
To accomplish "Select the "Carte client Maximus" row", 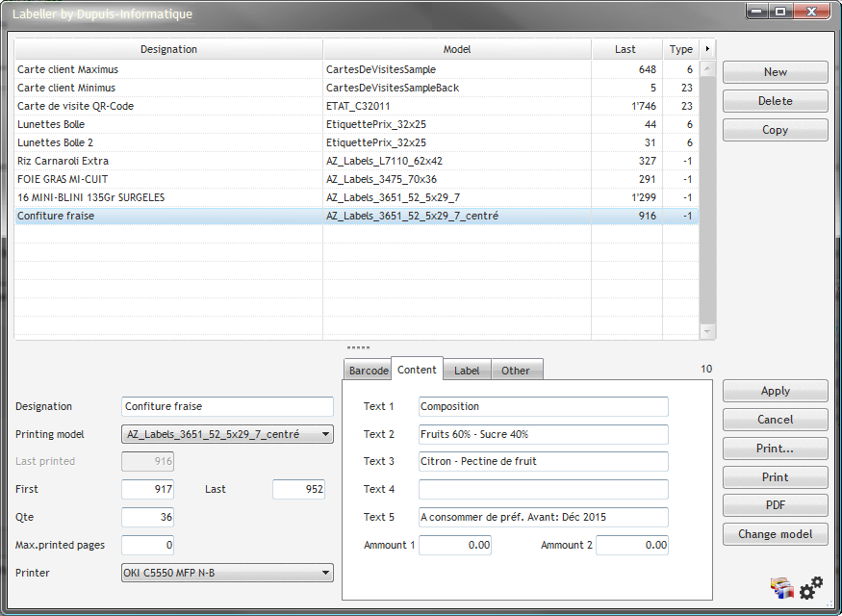I will [x=357, y=69].
